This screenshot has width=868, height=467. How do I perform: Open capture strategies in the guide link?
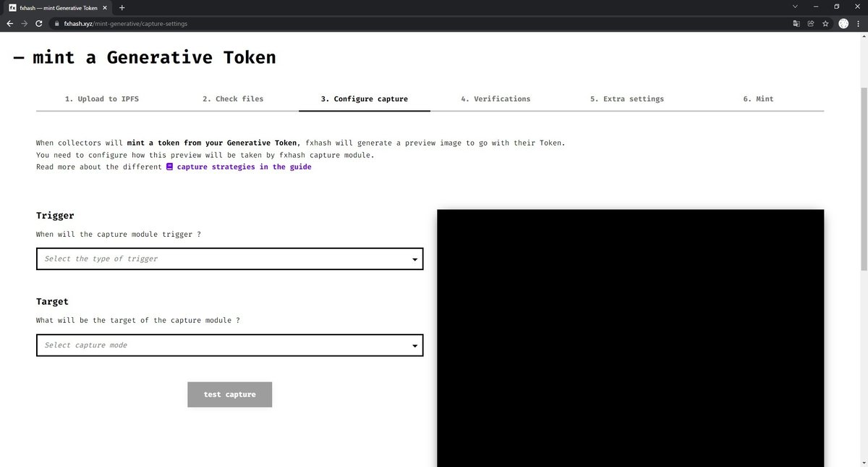(x=244, y=167)
